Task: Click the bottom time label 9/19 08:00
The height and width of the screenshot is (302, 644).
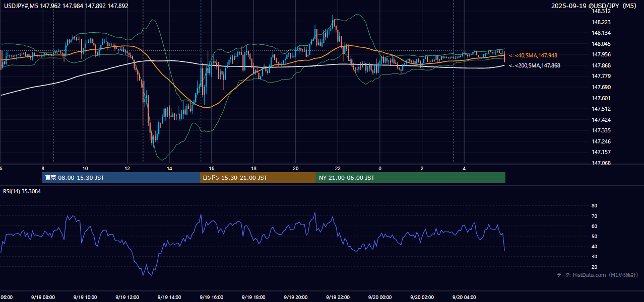Action: (42, 297)
